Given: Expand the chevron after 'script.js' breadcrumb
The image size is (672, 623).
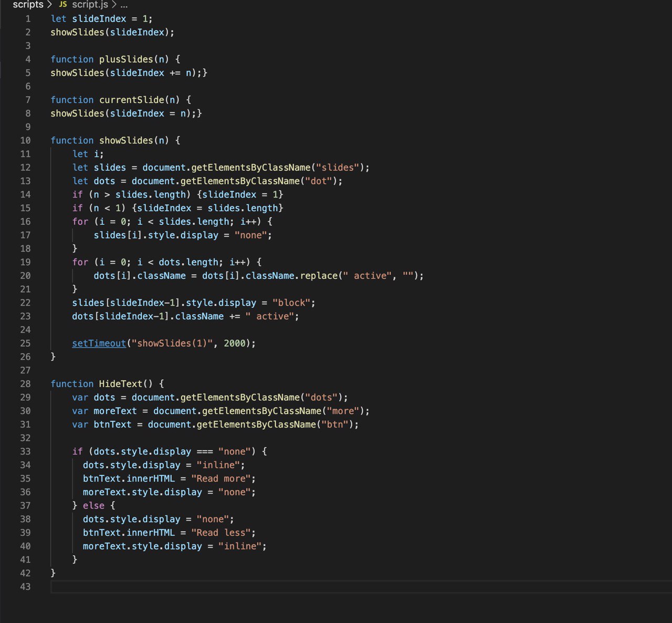Looking at the screenshot, I should point(113,5).
